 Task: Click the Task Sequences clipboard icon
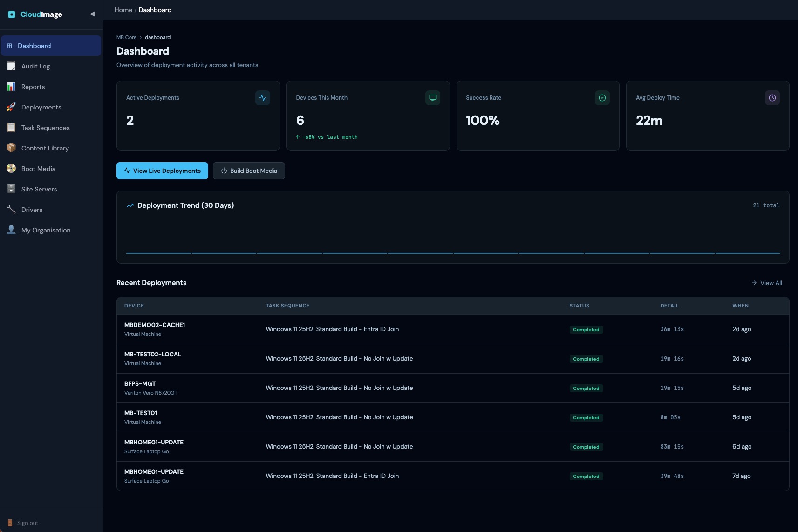[x=11, y=128]
